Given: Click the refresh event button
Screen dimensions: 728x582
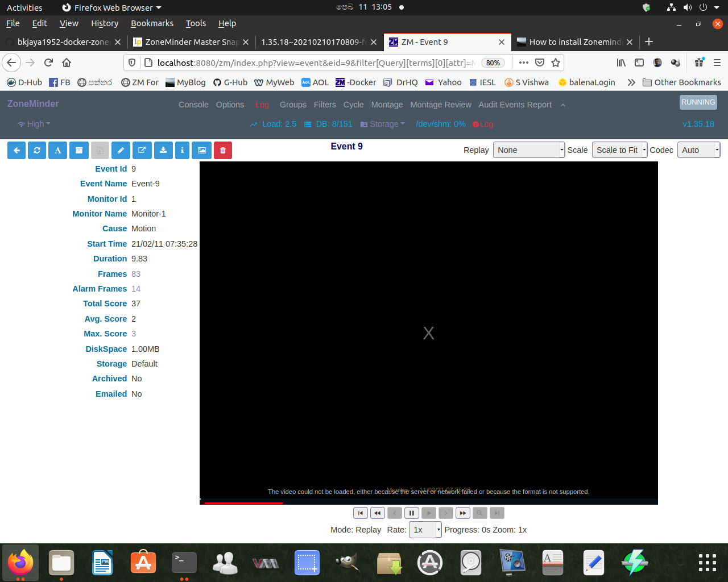Looking at the screenshot, I should pyautogui.click(x=37, y=151).
